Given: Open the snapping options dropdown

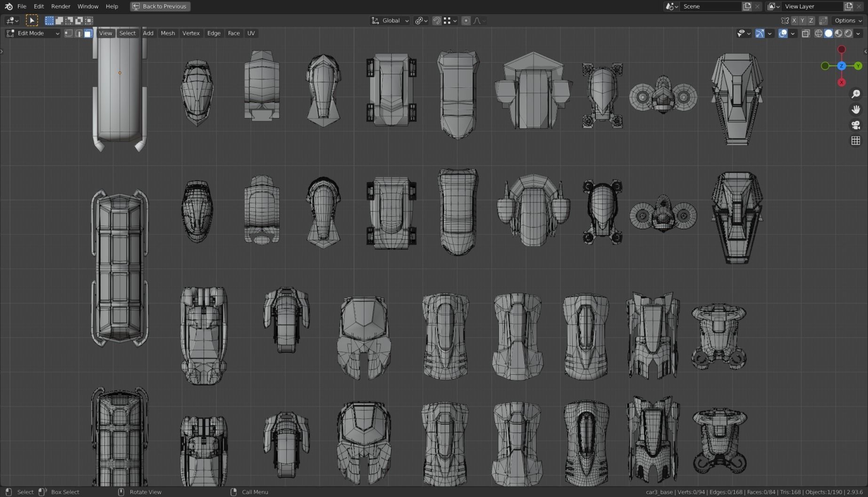Looking at the screenshot, I should 450,21.
